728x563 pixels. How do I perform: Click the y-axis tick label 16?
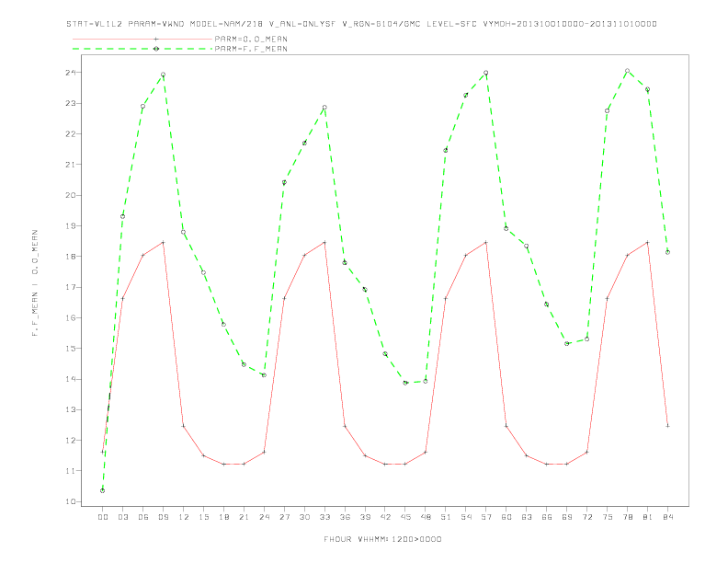point(71,317)
